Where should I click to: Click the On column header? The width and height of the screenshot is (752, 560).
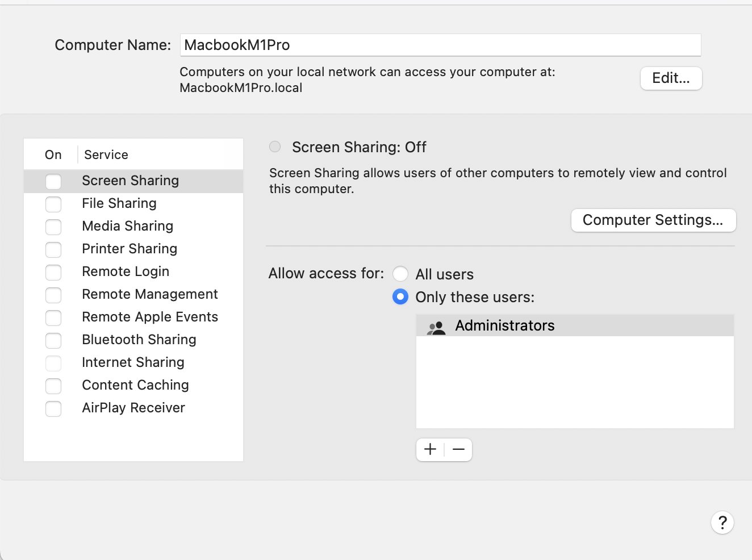tap(53, 154)
